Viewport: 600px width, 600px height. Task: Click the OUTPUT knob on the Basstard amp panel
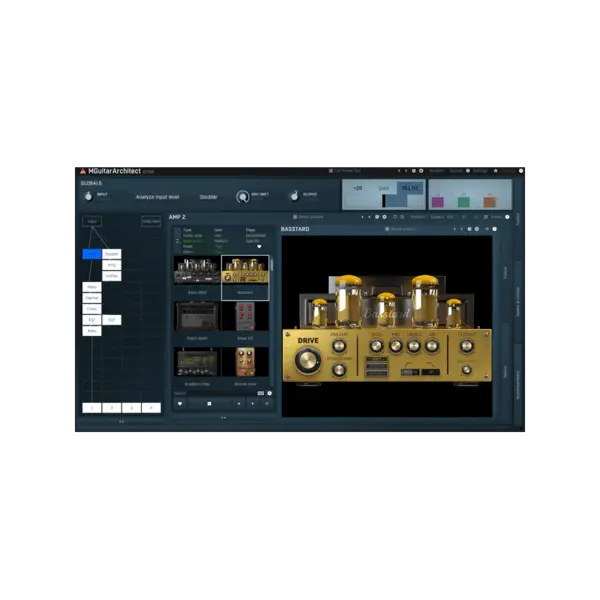point(466,346)
